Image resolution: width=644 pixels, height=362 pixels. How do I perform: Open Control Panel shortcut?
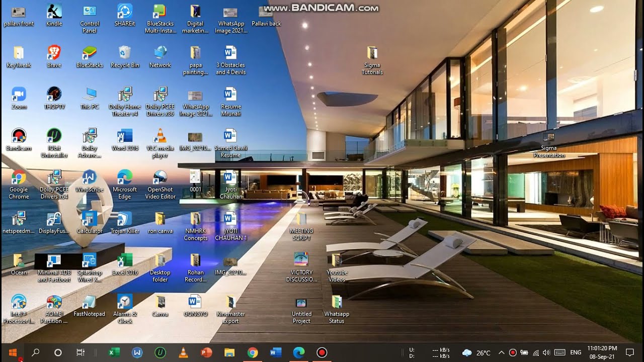coord(90,19)
